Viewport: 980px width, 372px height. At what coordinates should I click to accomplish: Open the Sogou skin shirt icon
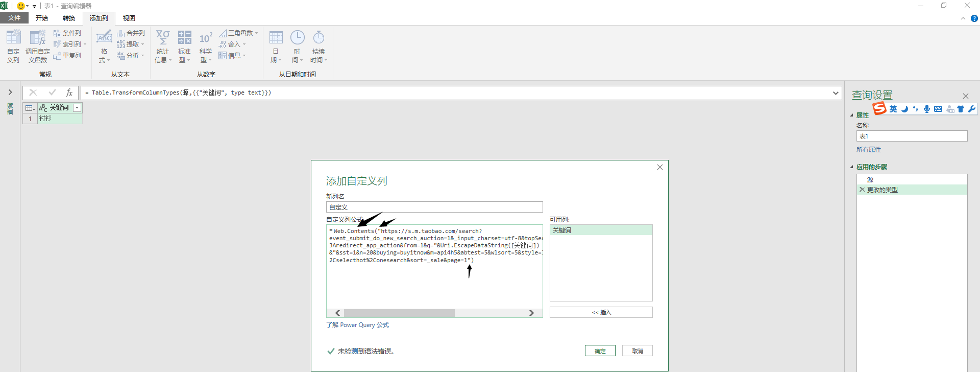click(x=961, y=109)
